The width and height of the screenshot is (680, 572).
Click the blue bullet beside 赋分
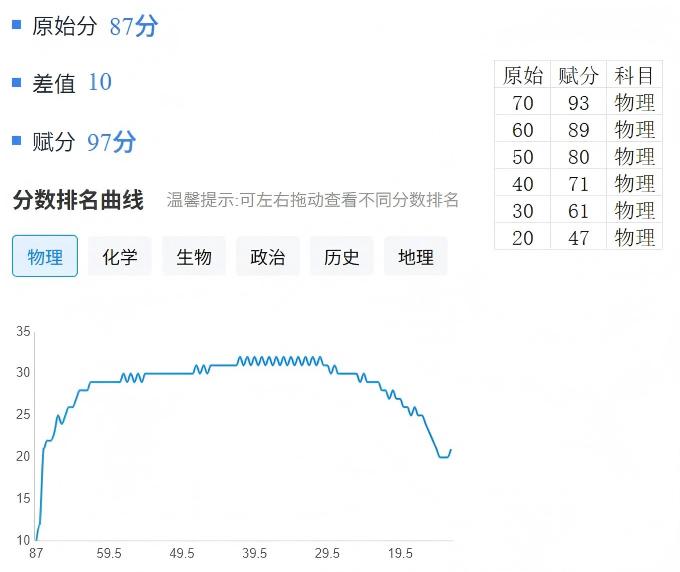tap(17, 140)
